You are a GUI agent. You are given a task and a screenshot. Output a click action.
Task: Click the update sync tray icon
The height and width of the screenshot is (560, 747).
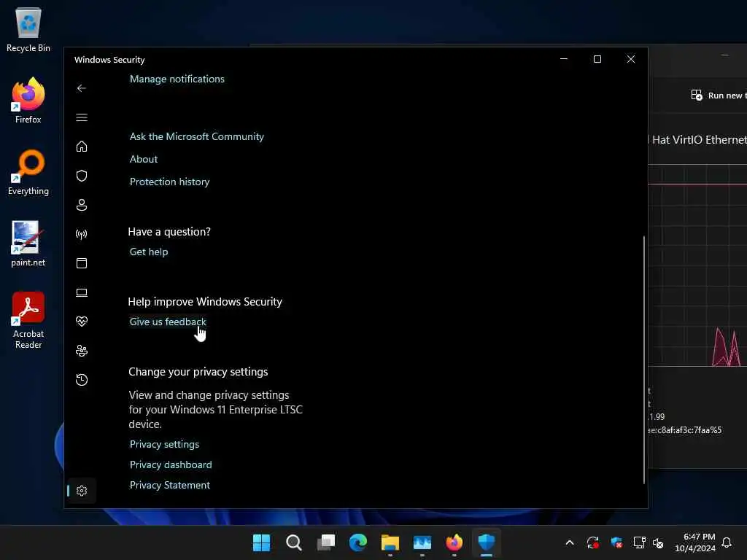592,542
